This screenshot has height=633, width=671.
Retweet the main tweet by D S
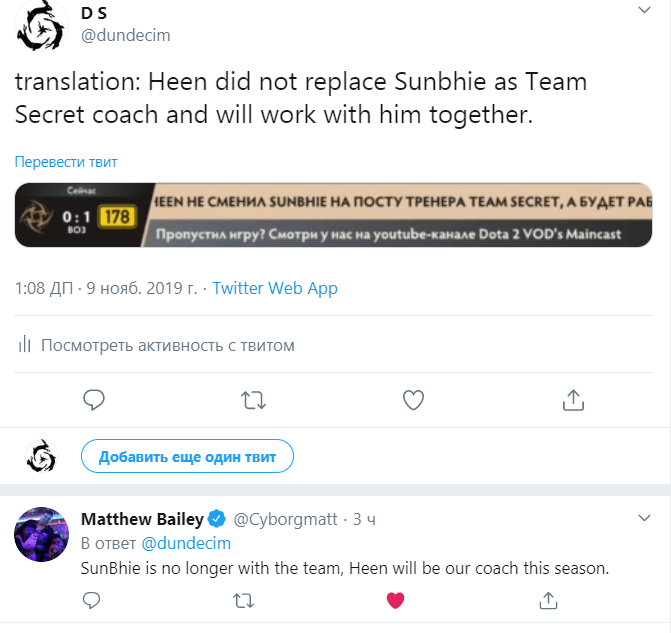[x=254, y=400]
